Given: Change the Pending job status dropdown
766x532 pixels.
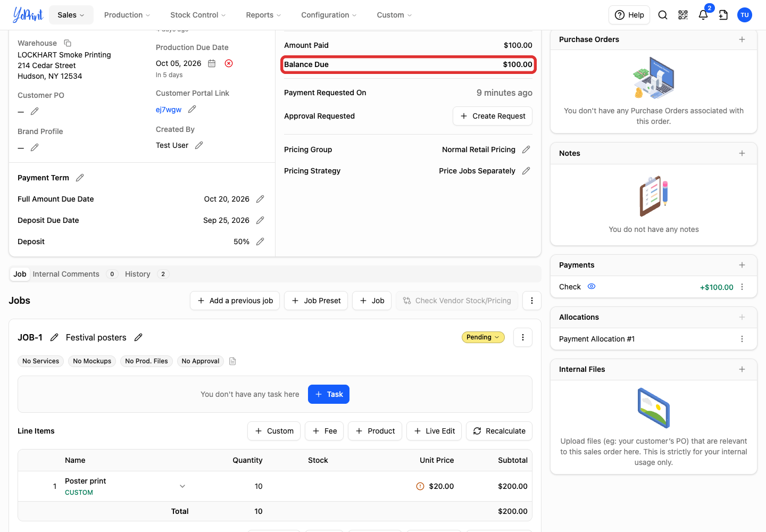Looking at the screenshot, I should pos(483,337).
